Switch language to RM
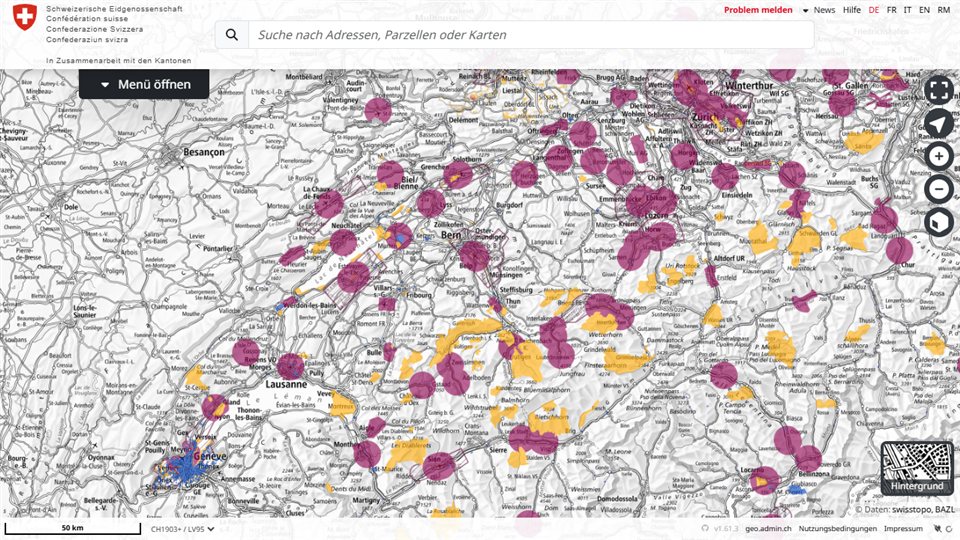The width and height of the screenshot is (960, 540). pos(943,10)
